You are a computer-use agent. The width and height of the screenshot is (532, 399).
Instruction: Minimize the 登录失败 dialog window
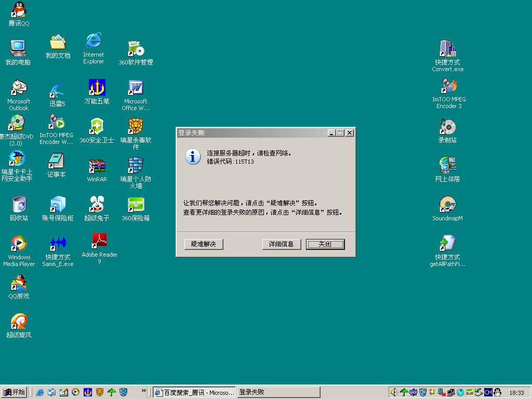pyautogui.click(x=332, y=133)
